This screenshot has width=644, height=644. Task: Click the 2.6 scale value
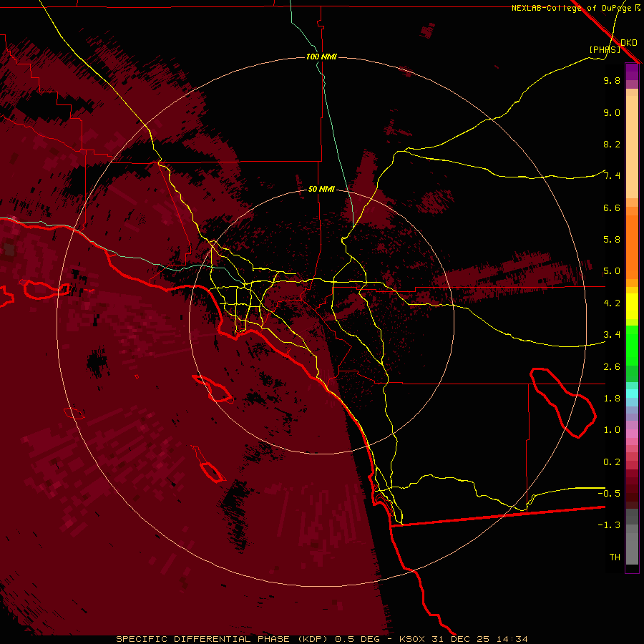coord(612,367)
